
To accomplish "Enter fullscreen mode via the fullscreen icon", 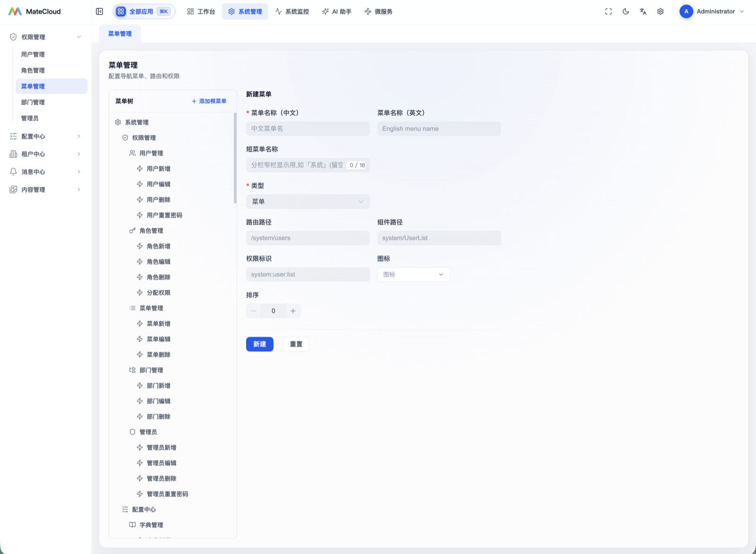I will point(609,11).
